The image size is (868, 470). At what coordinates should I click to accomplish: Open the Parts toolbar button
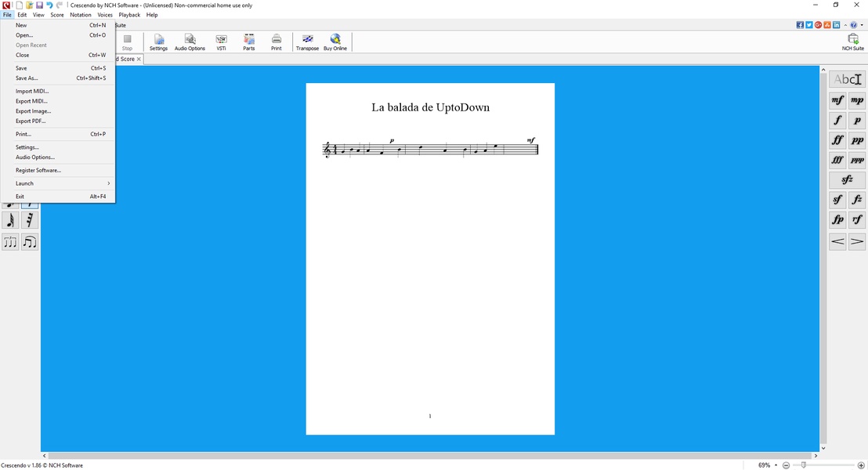(249, 42)
